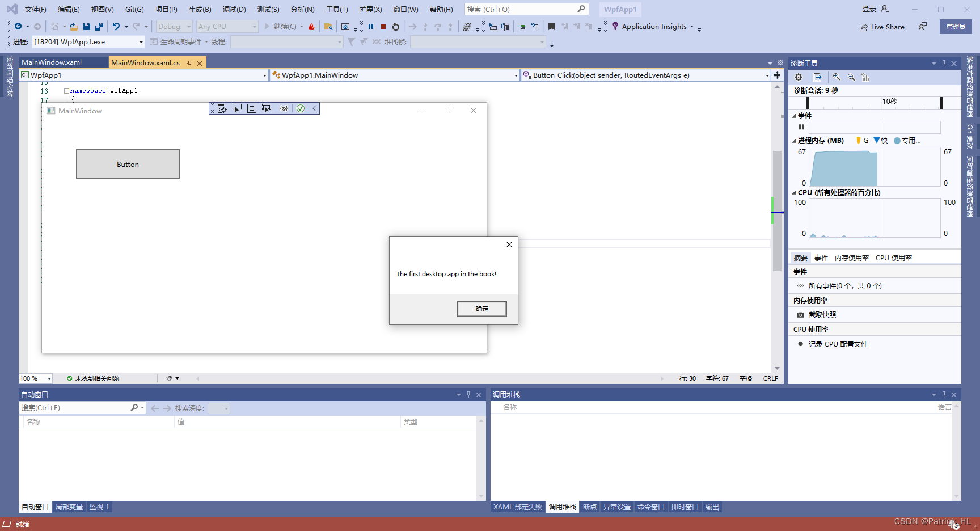Viewport: 980px width, 531px height.
Task: Click the code editor vertical scrollbar thumb
Action: (777, 210)
